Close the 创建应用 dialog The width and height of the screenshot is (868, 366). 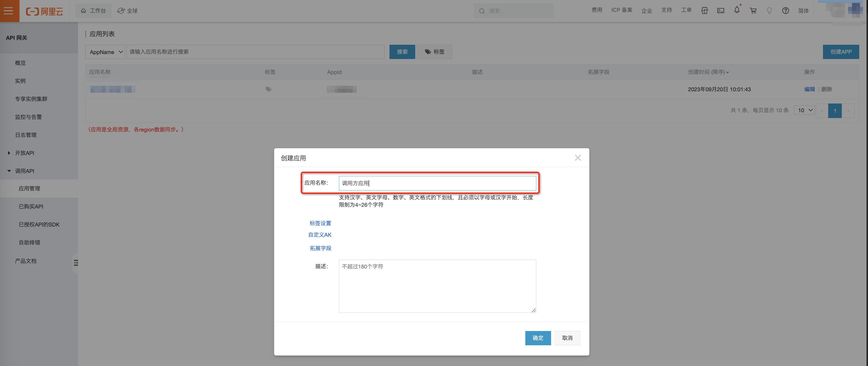[x=578, y=157]
